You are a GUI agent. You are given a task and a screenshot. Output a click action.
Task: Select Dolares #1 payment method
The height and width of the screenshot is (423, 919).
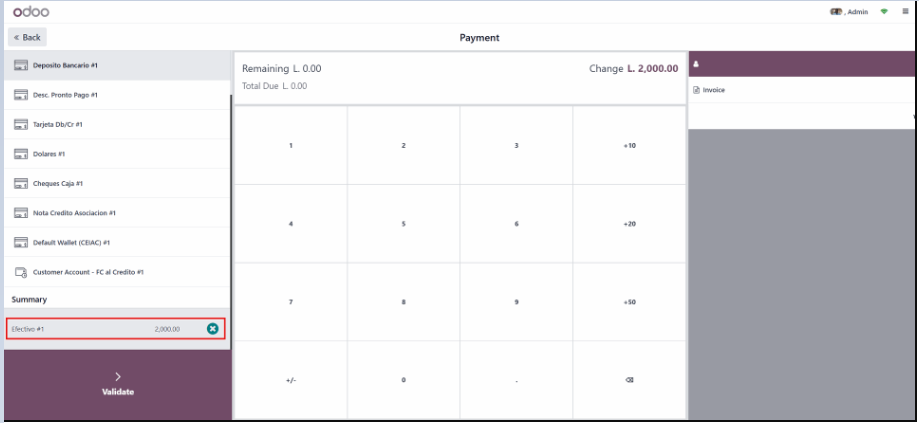(117, 154)
